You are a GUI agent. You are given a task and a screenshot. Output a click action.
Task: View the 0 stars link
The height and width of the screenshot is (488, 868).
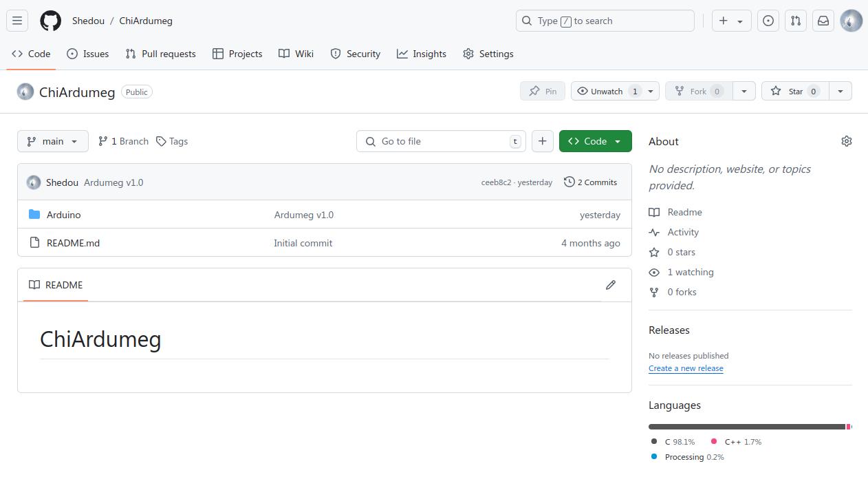coord(672,252)
